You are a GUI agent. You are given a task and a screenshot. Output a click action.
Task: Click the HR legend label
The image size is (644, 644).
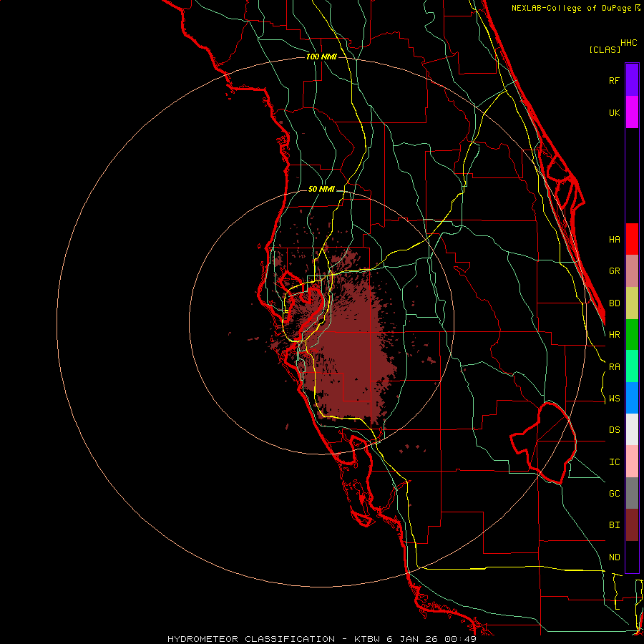pos(614,335)
